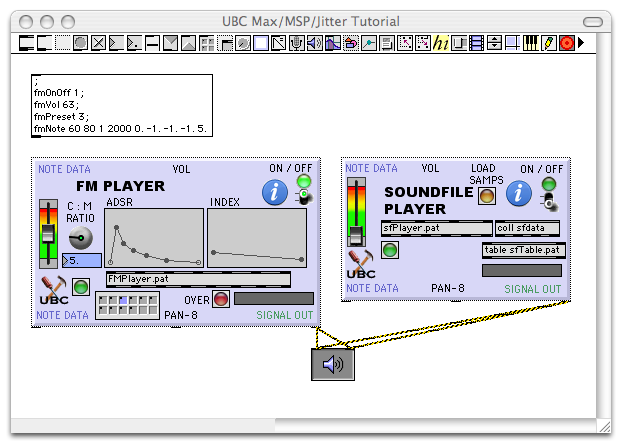Select the pink arrow down-right box tool
621x443 pixels.
(x=423, y=43)
